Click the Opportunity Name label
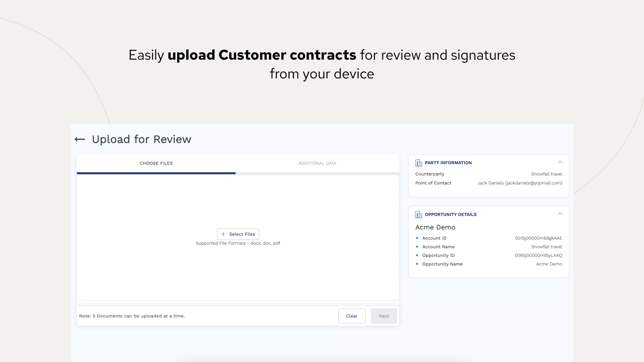644x362 pixels. tap(442, 264)
